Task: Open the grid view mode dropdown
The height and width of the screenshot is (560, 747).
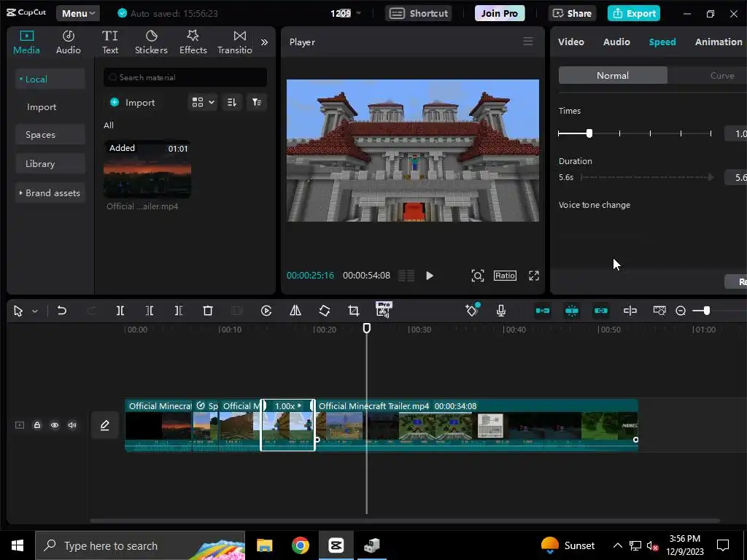Action: click(x=204, y=102)
